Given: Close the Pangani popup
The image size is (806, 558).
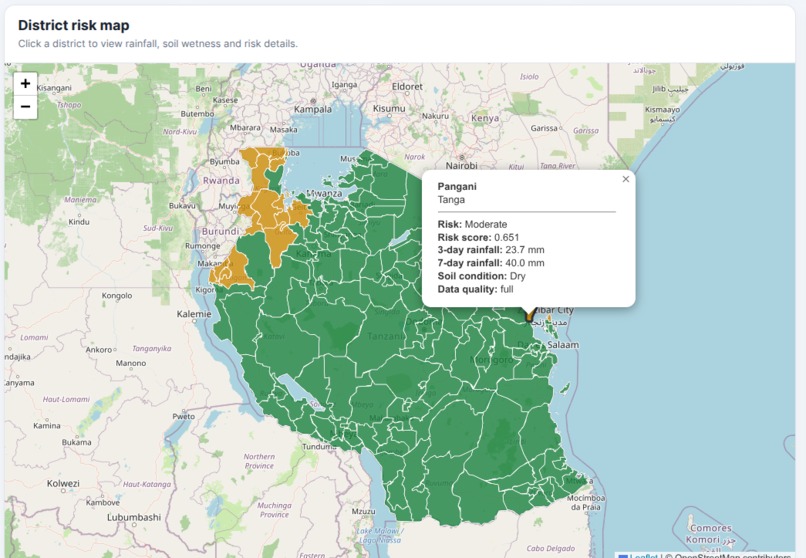Looking at the screenshot, I should 626,179.
